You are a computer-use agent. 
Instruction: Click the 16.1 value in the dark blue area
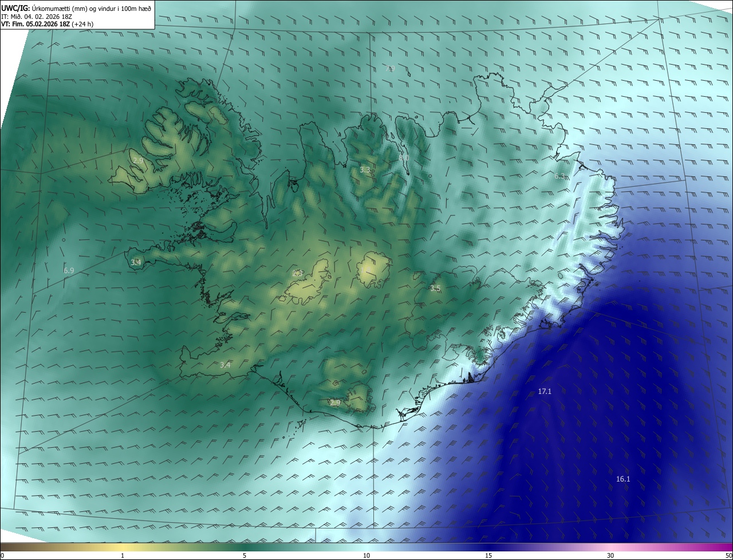(623, 479)
